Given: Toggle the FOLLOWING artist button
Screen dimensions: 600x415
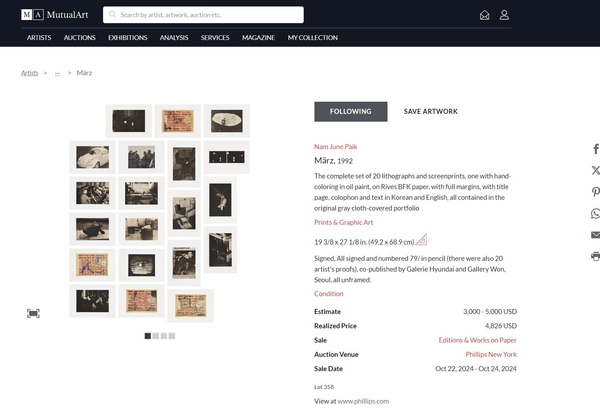Looking at the screenshot, I should click(351, 111).
